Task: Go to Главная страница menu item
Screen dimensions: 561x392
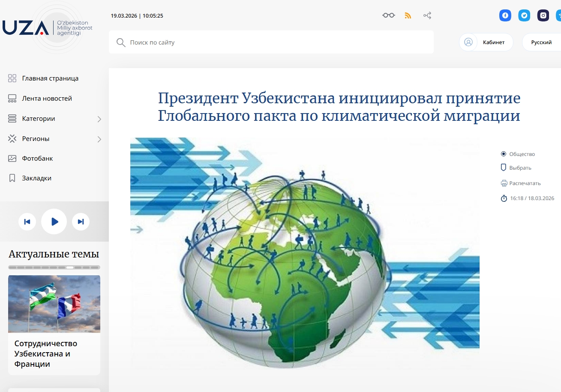Action: 50,78
